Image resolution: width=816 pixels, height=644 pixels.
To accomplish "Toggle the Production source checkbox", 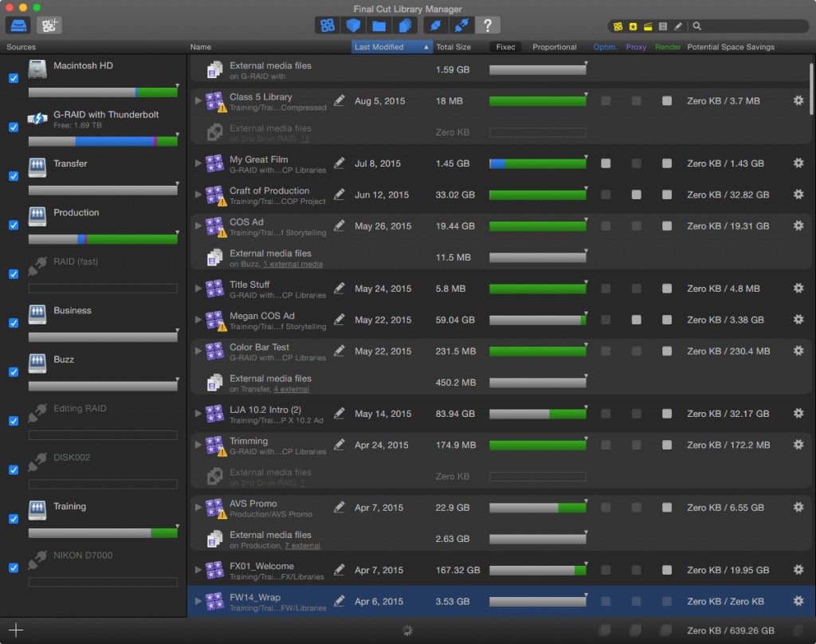I will [x=14, y=225].
